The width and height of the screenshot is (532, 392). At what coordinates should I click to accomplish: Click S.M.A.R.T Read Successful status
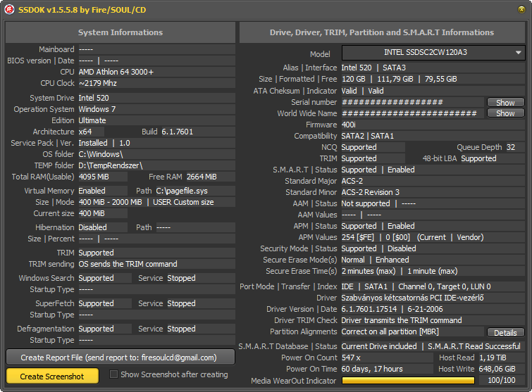click(x=474, y=346)
